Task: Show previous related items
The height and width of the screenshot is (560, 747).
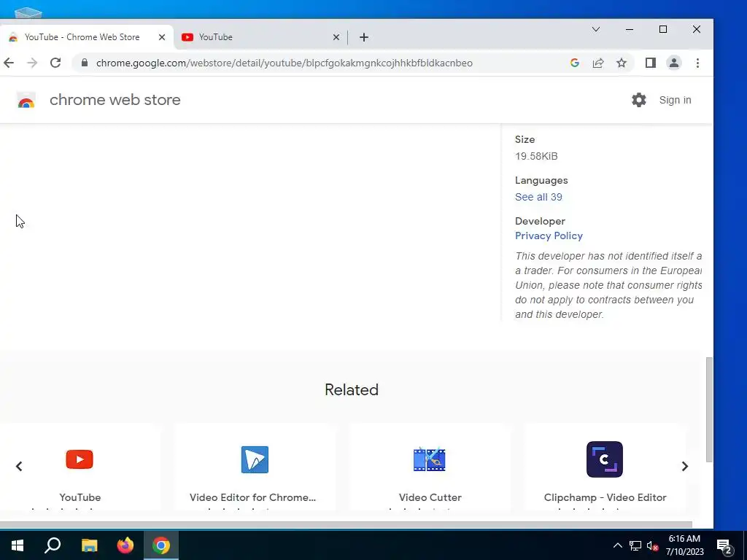Action: (x=19, y=466)
